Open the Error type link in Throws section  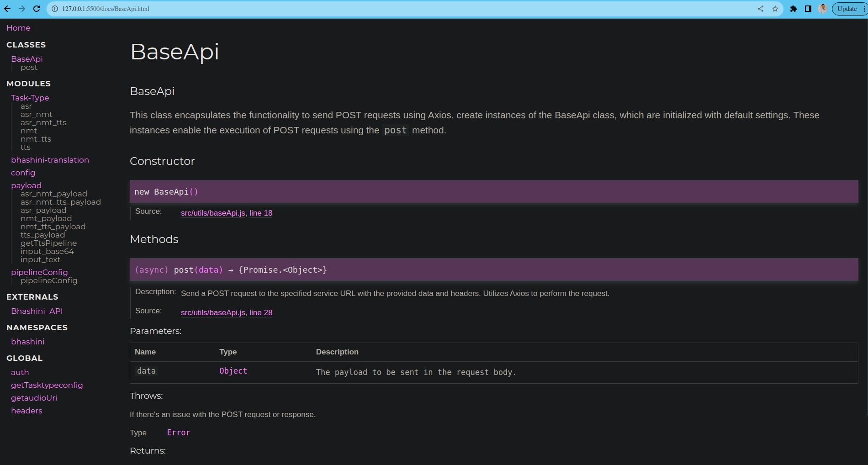pyautogui.click(x=179, y=432)
